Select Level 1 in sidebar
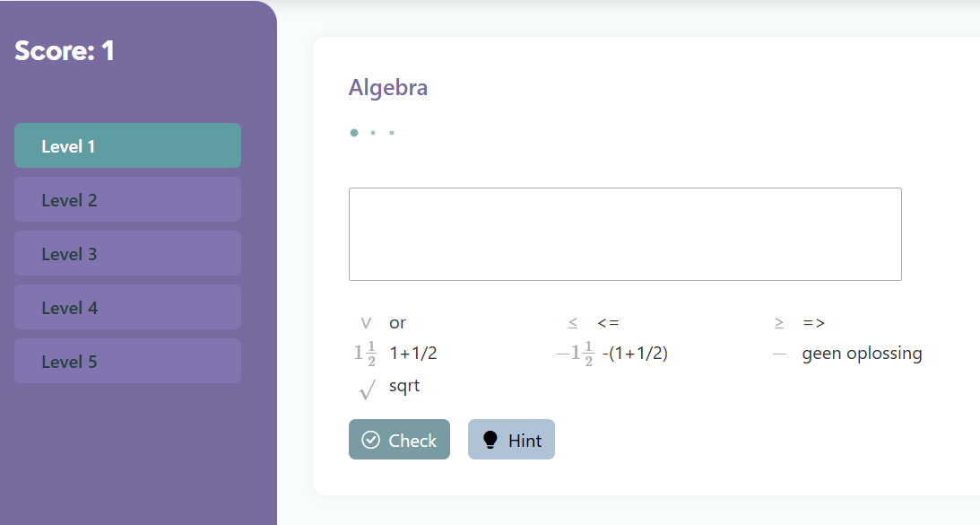This screenshot has width=980, height=525. [x=127, y=145]
